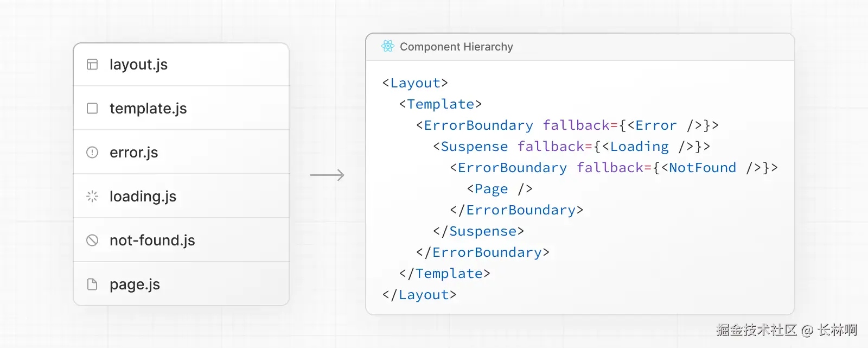Click the page.js document icon

tap(92, 284)
